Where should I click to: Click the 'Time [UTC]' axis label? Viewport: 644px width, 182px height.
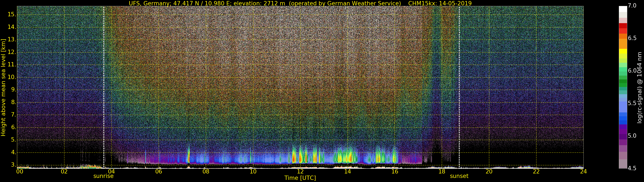pyautogui.click(x=300, y=178)
